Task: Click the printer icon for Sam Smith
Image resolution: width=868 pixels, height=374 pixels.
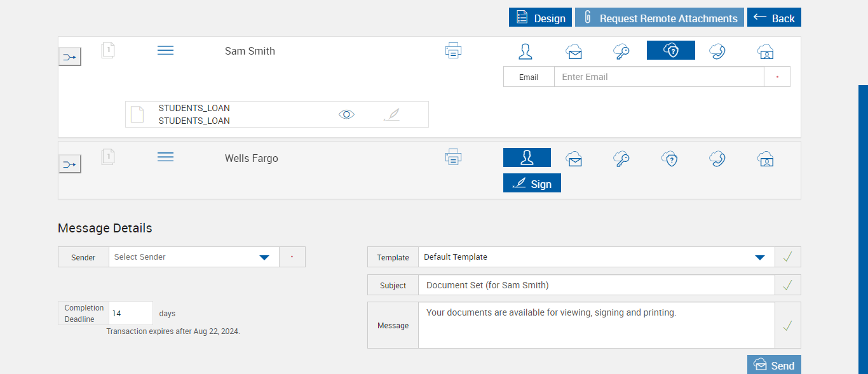Action: (453, 51)
